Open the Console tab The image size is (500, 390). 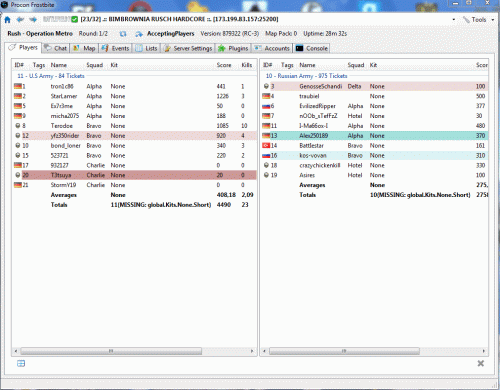[x=312, y=48]
